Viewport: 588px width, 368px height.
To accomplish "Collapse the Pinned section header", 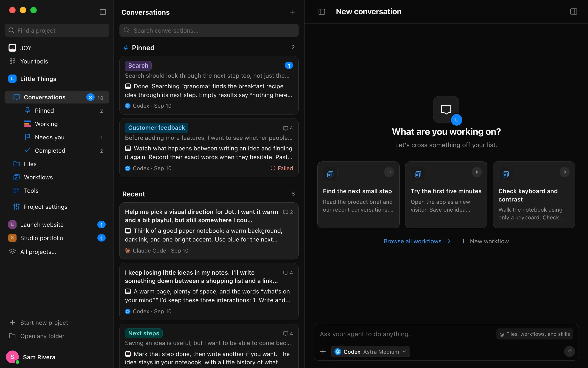I will pos(209,47).
